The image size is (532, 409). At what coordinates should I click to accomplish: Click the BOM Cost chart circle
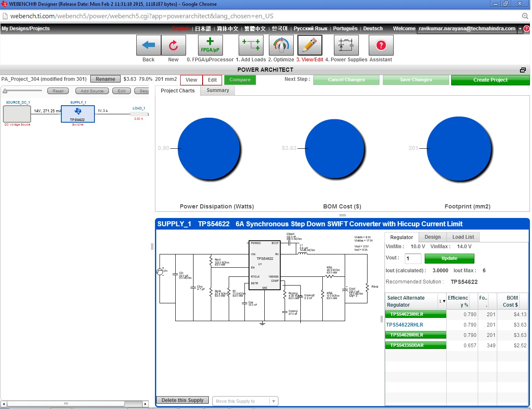[x=335, y=149]
